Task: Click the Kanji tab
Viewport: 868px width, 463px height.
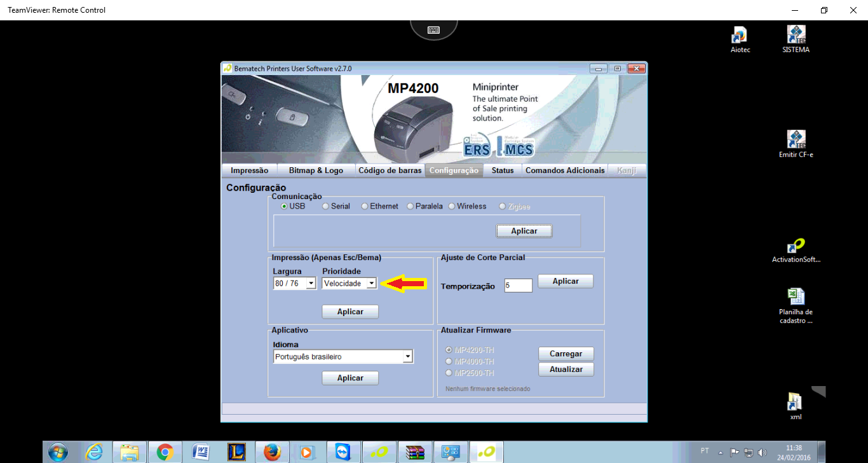Action: 627,170
